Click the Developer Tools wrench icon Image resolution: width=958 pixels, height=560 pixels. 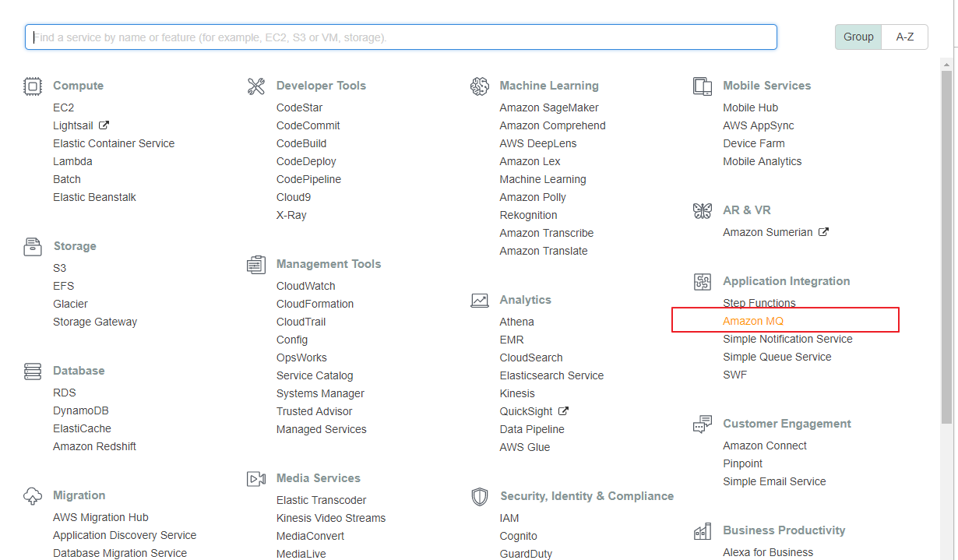(256, 86)
